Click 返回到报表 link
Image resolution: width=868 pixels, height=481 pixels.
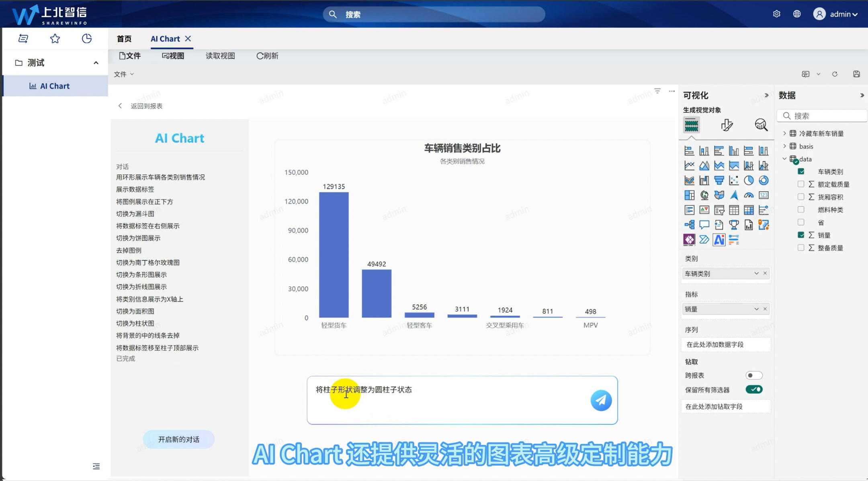(146, 106)
